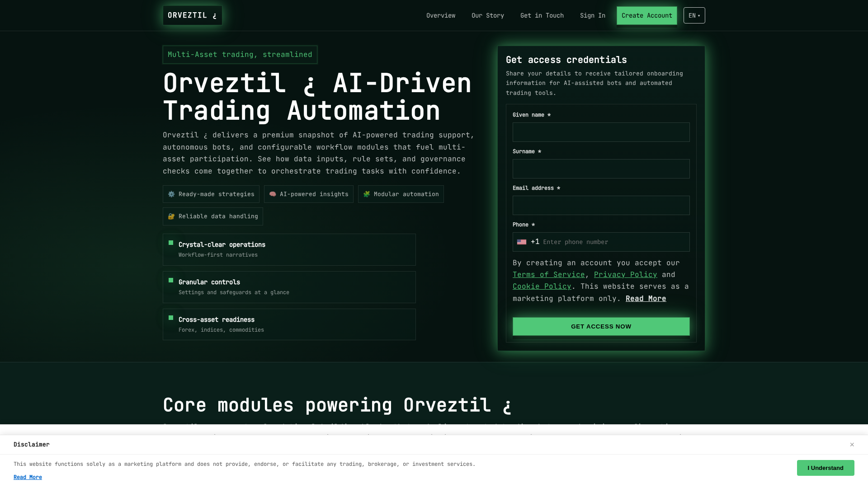Click the green square beside Granular controls

171,280
